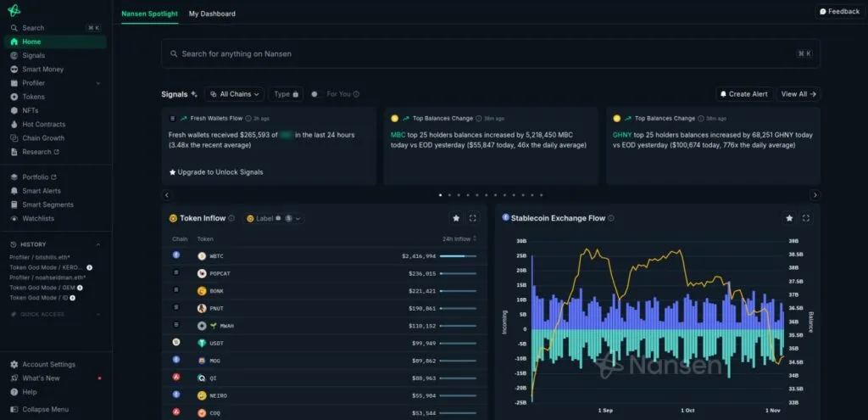This screenshot has height=420, width=868.
Task: Open Smart Money in sidebar
Action: 42,70
